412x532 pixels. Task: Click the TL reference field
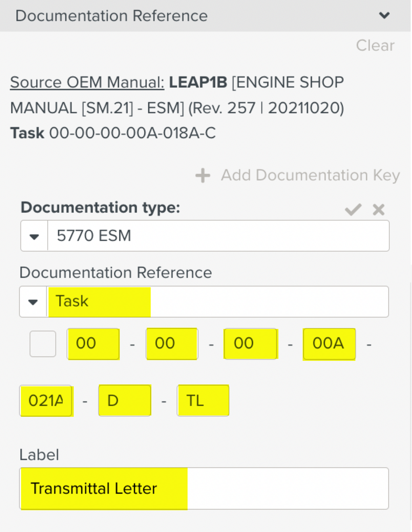[203, 400]
